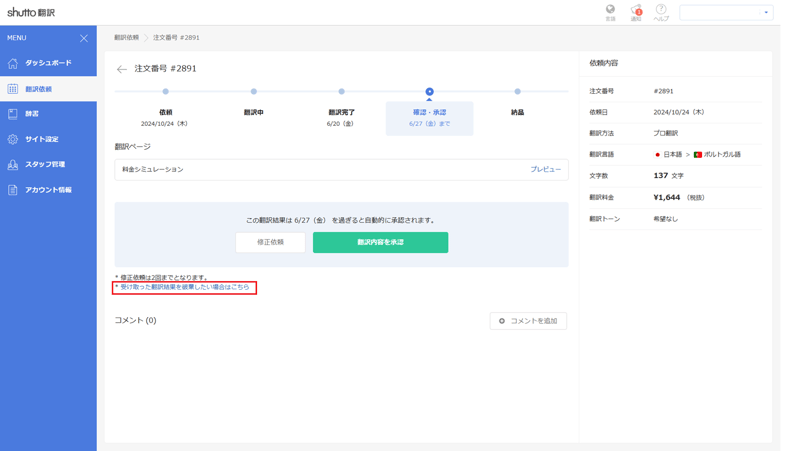
Task: Click the プロ翻訳 translation method value
Action: pos(666,133)
